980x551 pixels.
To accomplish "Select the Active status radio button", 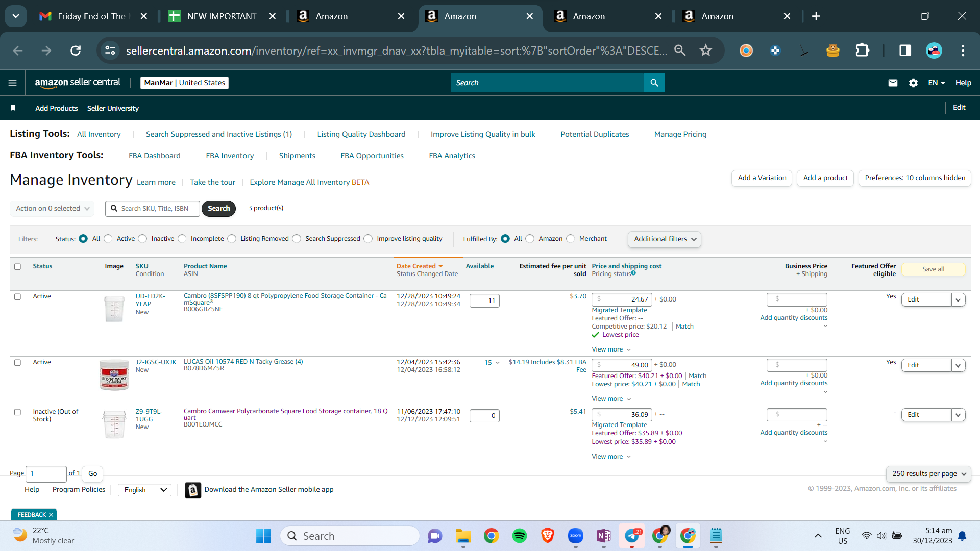I will pyautogui.click(x=108, y=239).
